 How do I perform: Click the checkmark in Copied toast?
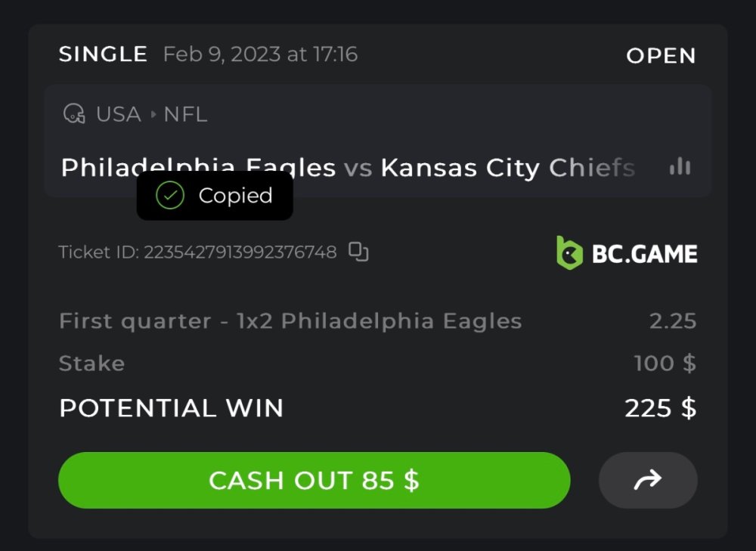point(170,196)
